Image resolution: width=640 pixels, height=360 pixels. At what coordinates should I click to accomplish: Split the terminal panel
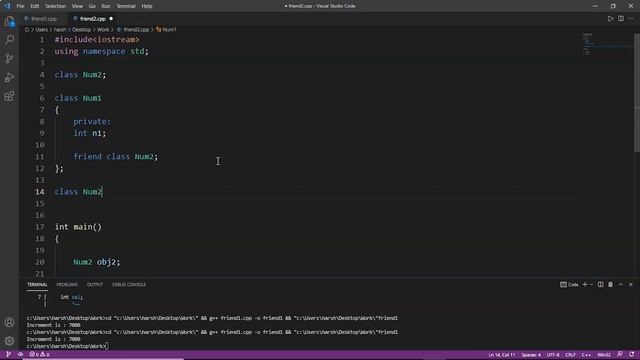(x=600, y=284)
